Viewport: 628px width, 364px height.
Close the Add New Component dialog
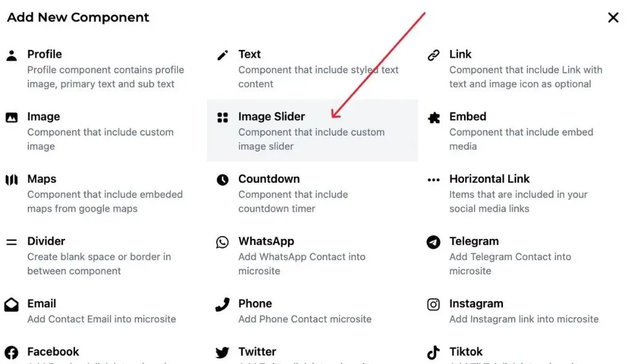613,17
